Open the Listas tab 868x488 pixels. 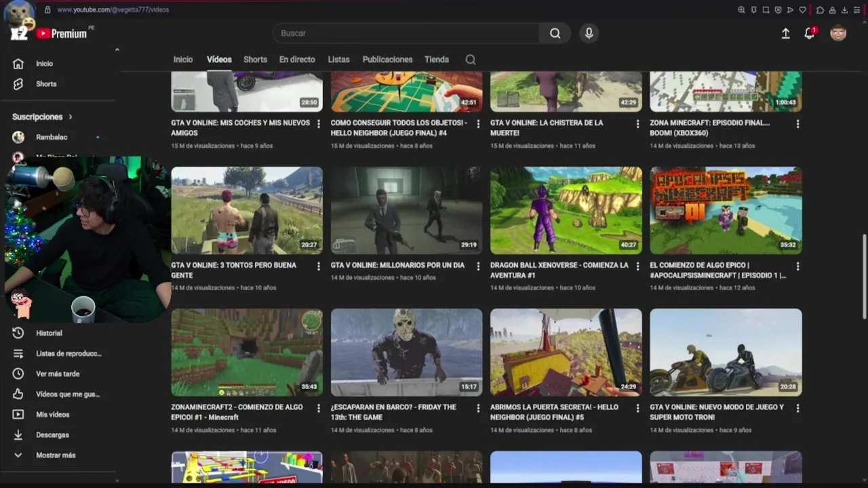[338, 60]
